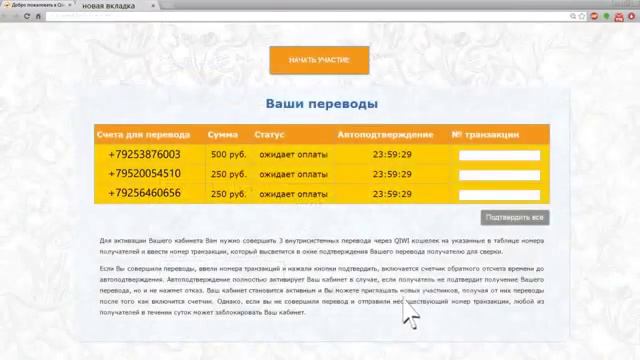
Task: Click the 'Автоподтверждение' column header
Action: pyautogui.click(x=385, y=135)
